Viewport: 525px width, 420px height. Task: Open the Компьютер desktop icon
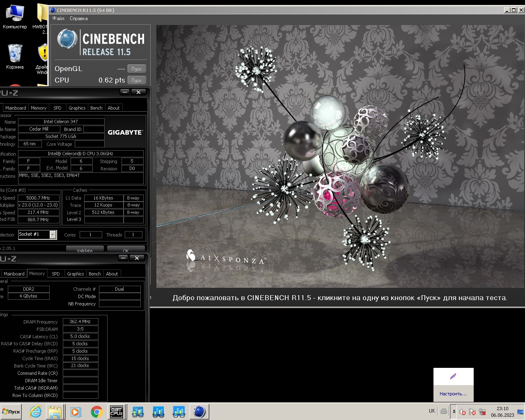pos(15,16)
